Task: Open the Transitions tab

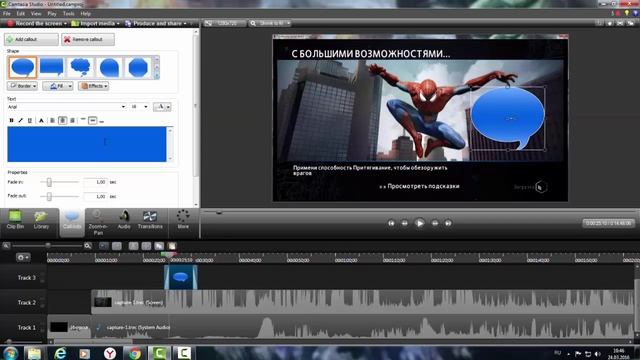Action: pos(150,220)
